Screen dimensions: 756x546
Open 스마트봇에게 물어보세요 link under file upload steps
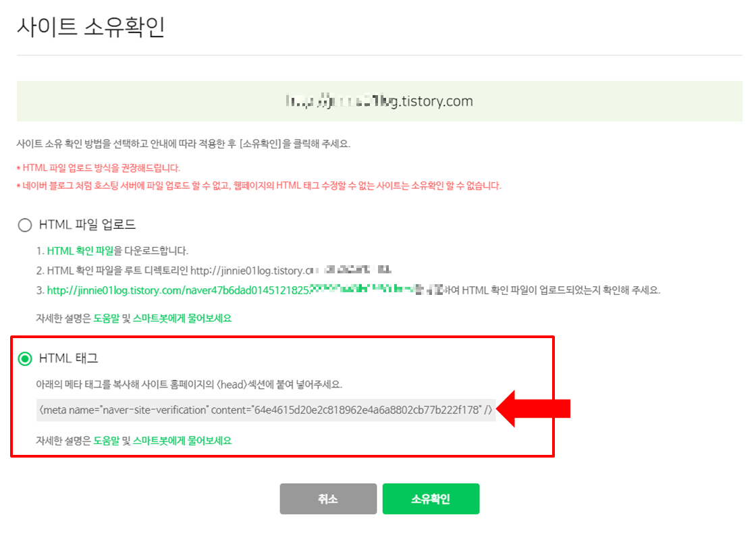(182, 318)
